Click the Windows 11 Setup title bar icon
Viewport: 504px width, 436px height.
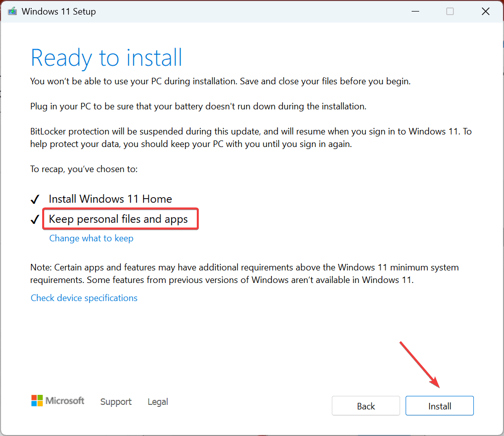pos(12,11)
